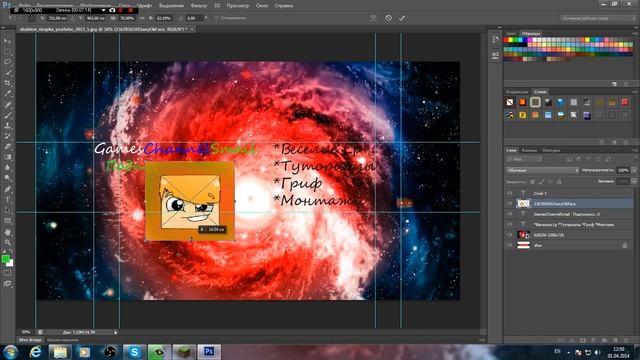The image size is (640, 360).
Task: Open the layer filter kind dropdown
Action: (524, 160)
